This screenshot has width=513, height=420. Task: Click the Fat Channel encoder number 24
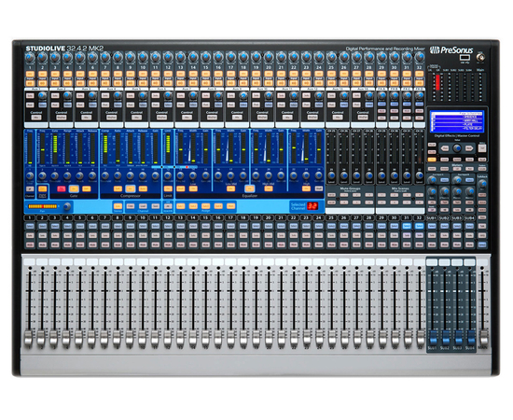tap(319, 175)
